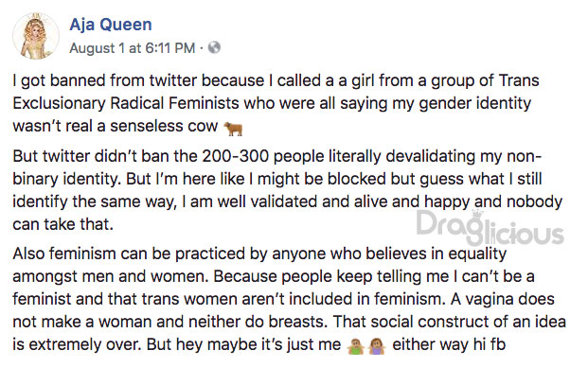Image resolution: width=588 pixels, height=368 pixels.
Task: Click the Draglicious watermark logo
Action: 490,227
